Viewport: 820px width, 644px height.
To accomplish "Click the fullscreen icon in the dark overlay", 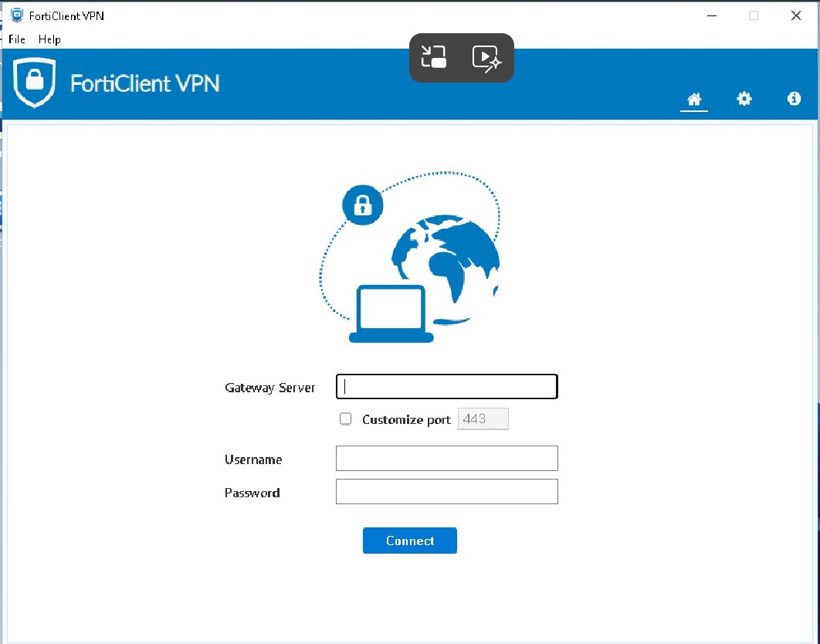I will [433, 56].
